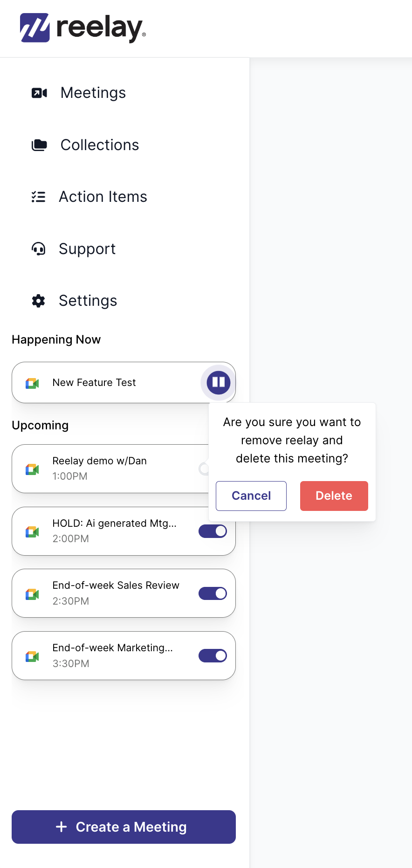Confirm Delete in the popup
The image size is (412, 868).
click(x=334, y=496)
